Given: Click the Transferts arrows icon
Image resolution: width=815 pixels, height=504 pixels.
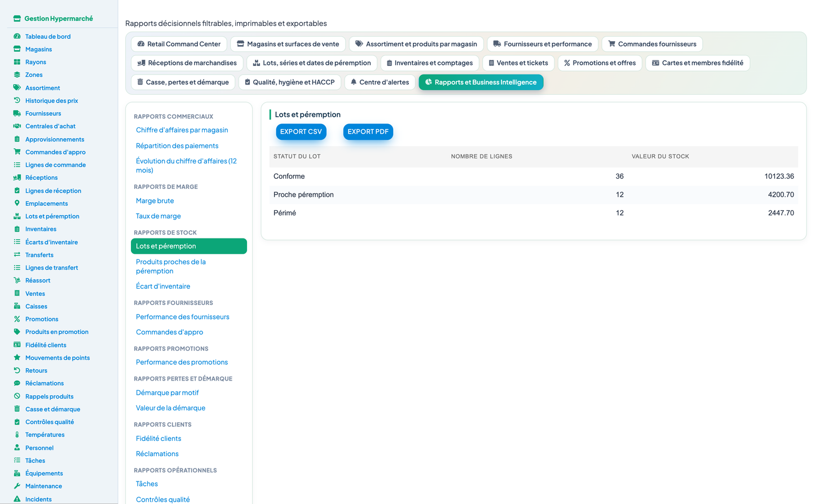Looking at the screenshot, I should coord(17,255).
